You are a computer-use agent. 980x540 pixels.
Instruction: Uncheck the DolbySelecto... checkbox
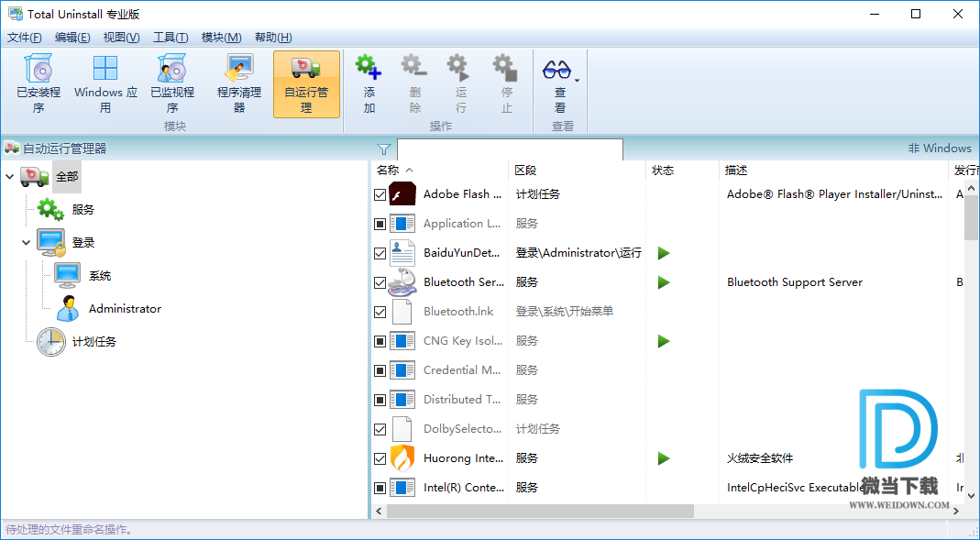[x=380, y=429]
